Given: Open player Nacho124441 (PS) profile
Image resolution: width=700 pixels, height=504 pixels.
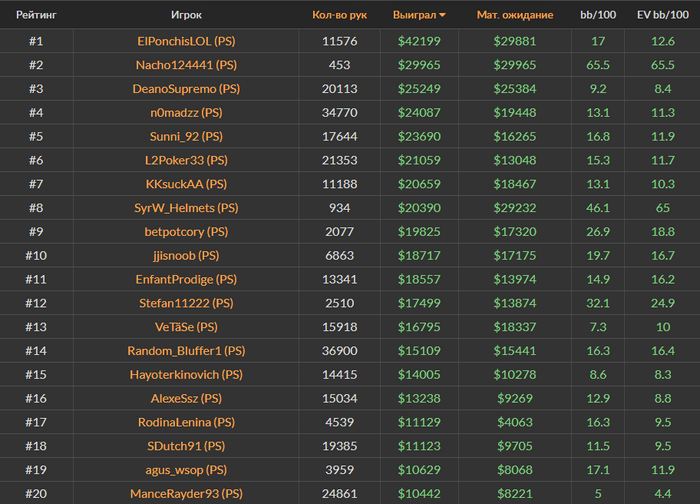Looking at the screenshot, I should [186, 65].
